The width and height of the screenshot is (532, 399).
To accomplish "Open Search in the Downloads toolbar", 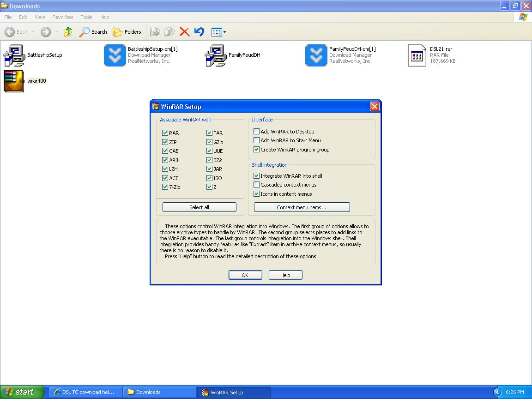I will click(x=93, y=32).
